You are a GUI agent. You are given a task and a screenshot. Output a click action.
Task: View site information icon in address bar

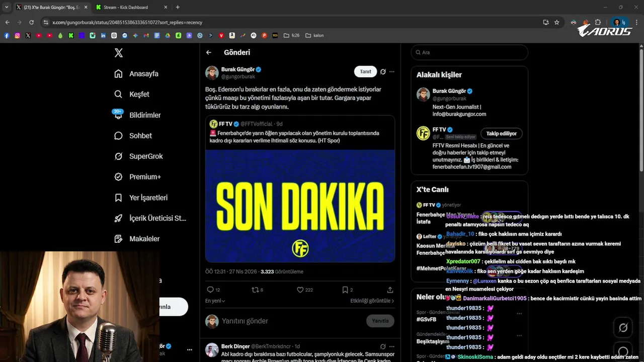(46, 22)
